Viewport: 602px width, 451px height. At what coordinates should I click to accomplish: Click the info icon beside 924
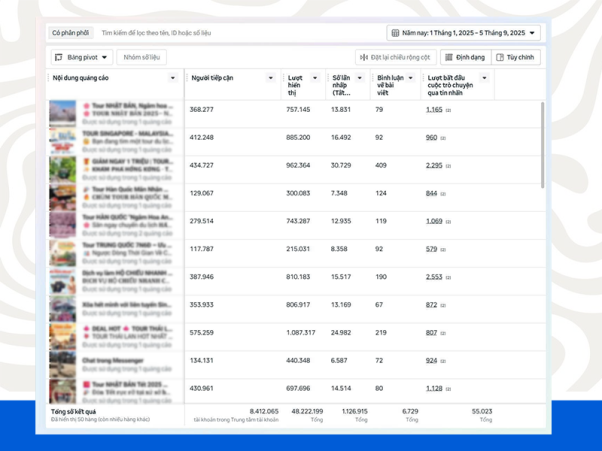point(443,361)
